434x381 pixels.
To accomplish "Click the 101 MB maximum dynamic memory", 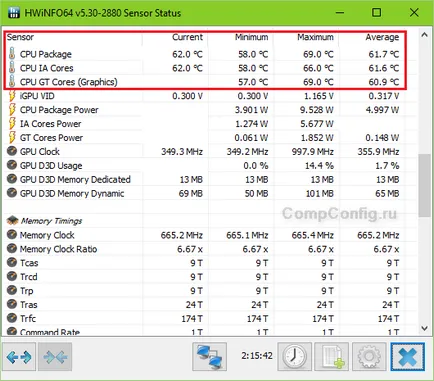I will [320, 193].
